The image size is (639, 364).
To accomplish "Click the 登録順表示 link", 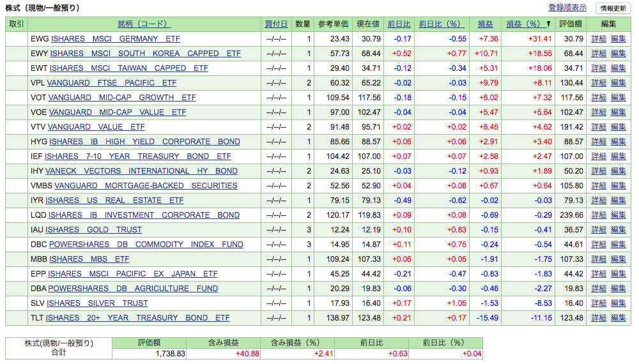I will 567,8.
